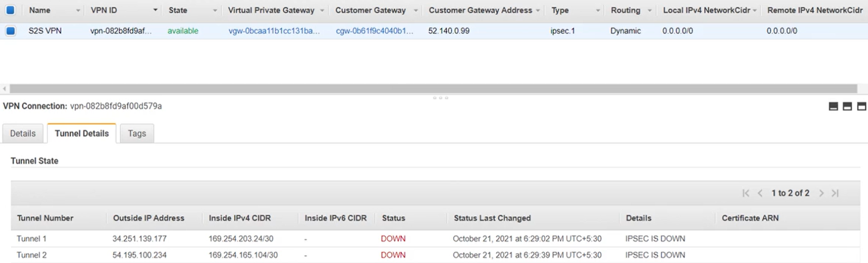Uncheck the S2S VPN row checkbox
The width and height of the screenshot is (868, 263).
[11, 31]
